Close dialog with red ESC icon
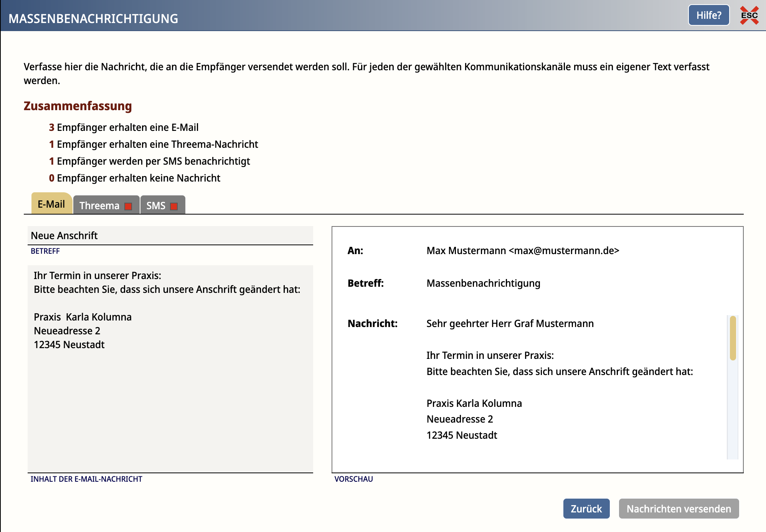766x532 pixels. pyautogui.click(x=749, y=15)
